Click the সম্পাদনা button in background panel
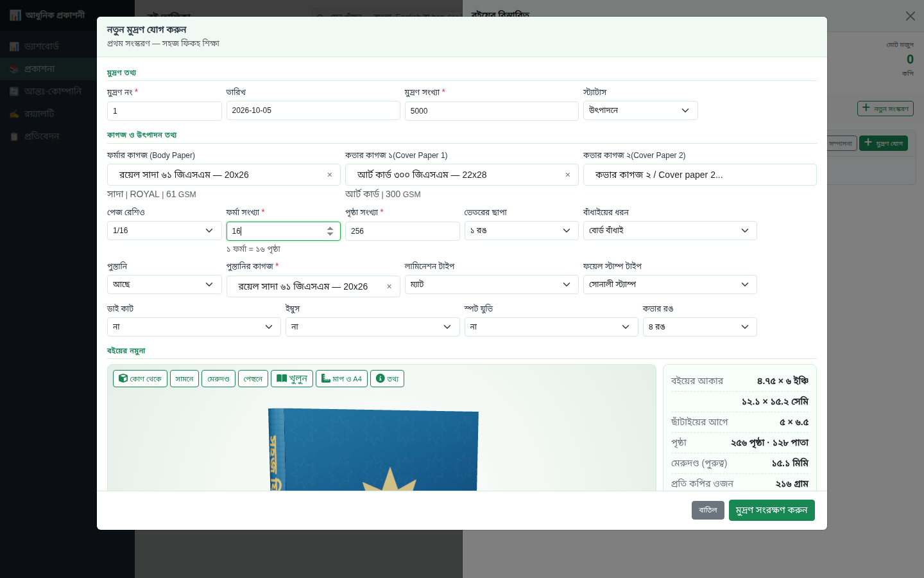 click(841, 143)
